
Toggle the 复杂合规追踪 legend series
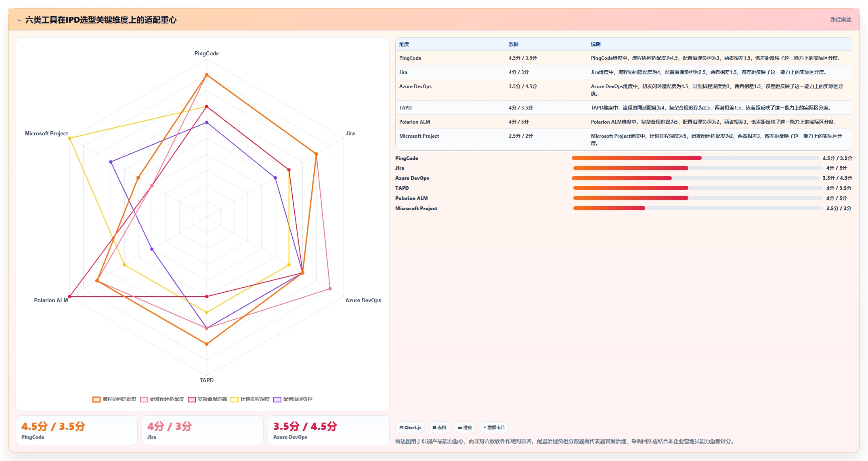208,399
